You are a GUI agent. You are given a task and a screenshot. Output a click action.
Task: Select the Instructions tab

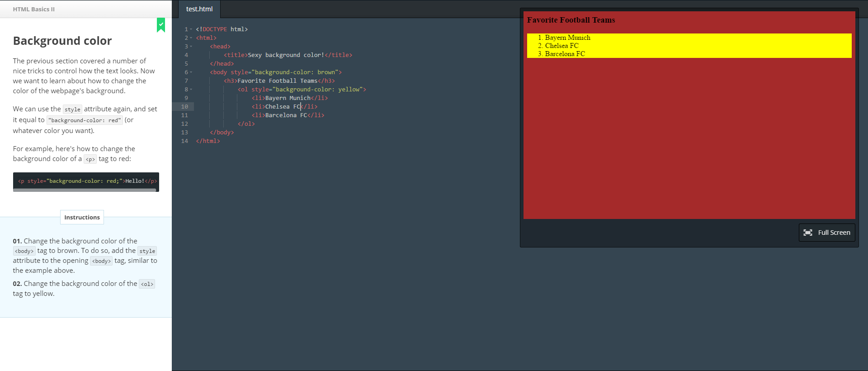click(82, 218)
